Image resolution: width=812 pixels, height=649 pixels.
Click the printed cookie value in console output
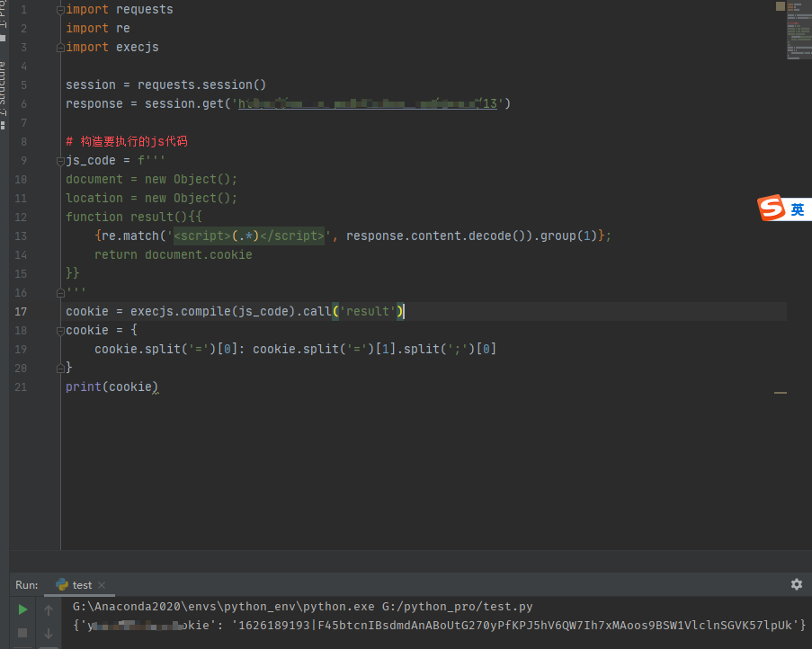coord(515,626)
